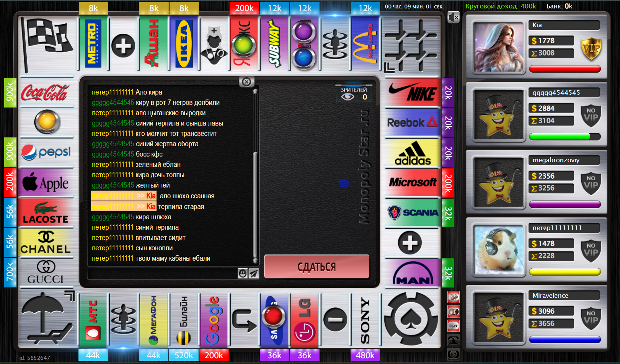
Task: Roll the dice with the red dice button
Action: (454, 297)
